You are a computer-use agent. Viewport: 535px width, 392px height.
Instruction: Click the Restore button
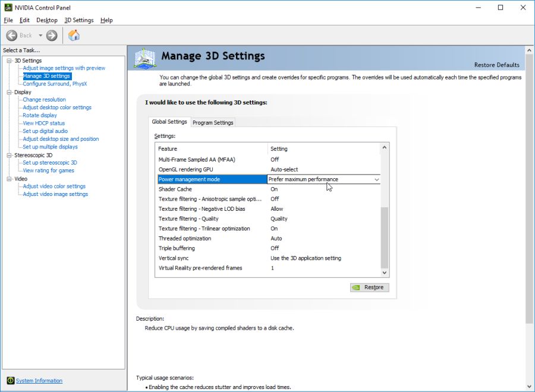[x=370, y=287]
